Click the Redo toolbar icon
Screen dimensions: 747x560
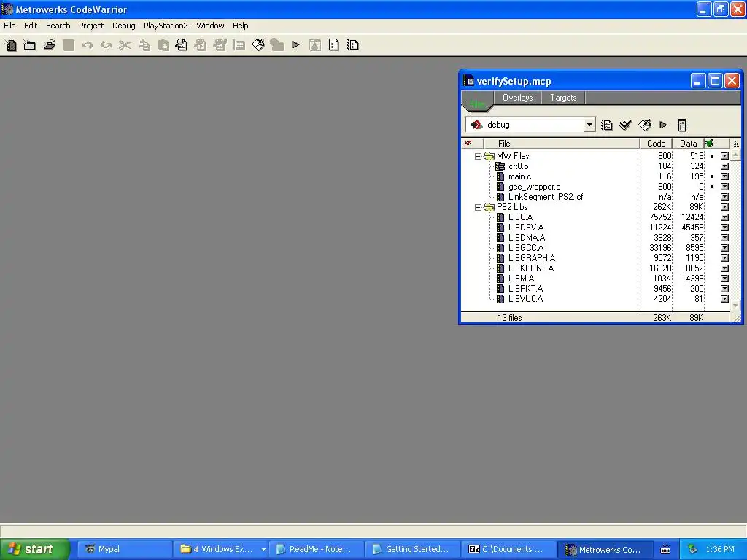click(107, 45)
